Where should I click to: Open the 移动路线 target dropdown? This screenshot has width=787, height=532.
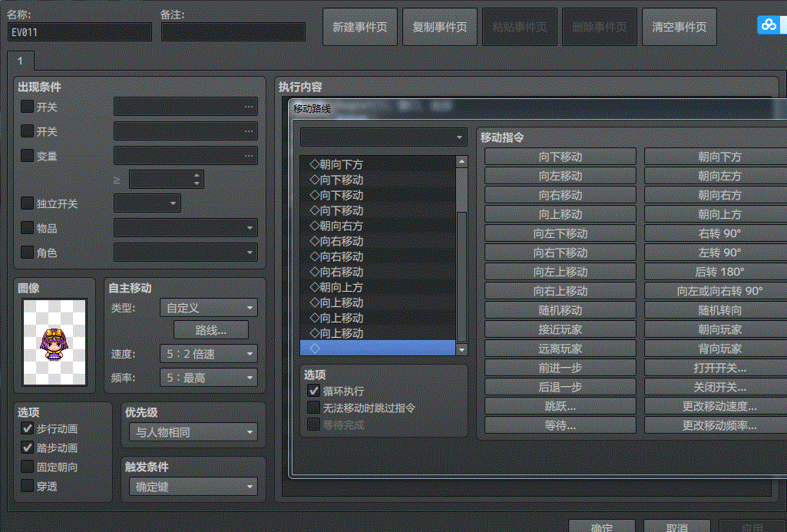point(383,137)
